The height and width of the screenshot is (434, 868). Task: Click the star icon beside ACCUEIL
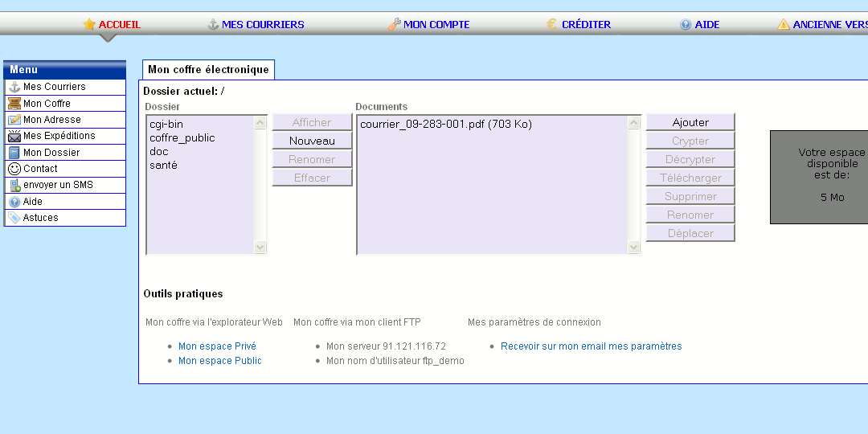(89, 24)
